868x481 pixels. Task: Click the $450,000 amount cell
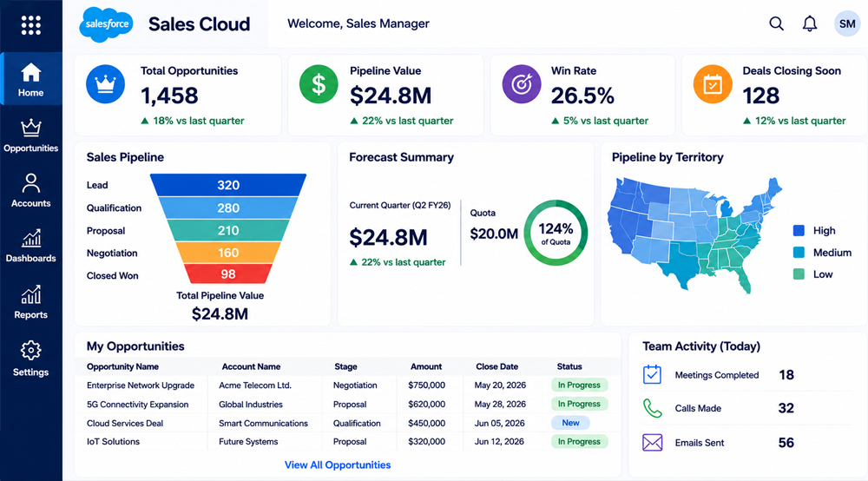(x=426, y=423)
